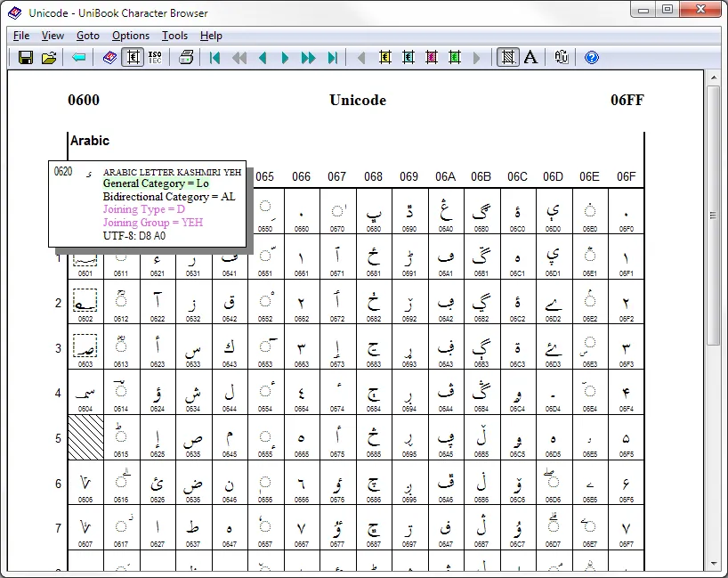The height and width of the screenshot is (578, 728).
Task: Select character cell 0606
Action: coord(85,484)
